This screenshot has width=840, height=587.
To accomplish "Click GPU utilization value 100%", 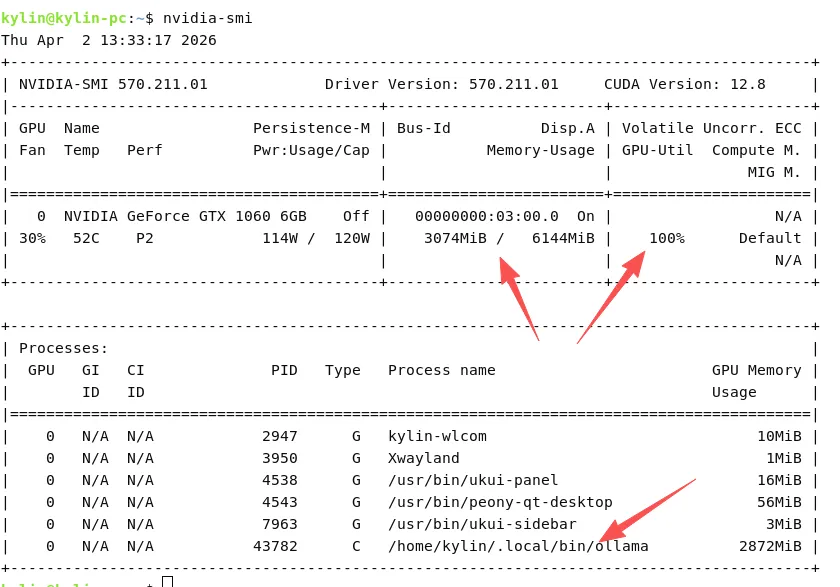I will coord(667,238).
